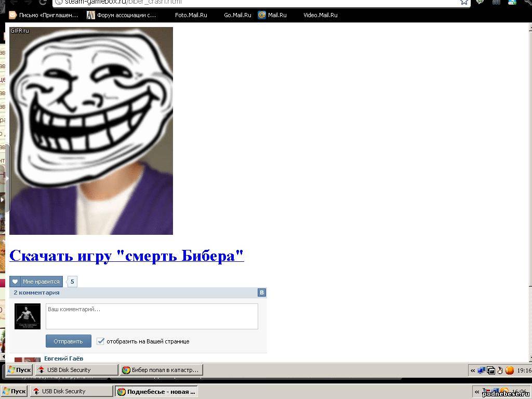Toggle the отобразить на Вашей странице checkbox

[100, 341]
